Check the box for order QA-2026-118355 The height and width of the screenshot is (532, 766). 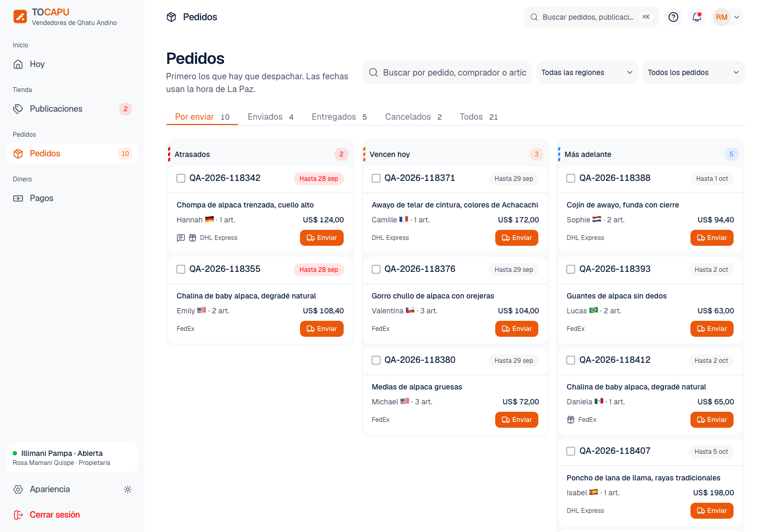tap(181, 269)
